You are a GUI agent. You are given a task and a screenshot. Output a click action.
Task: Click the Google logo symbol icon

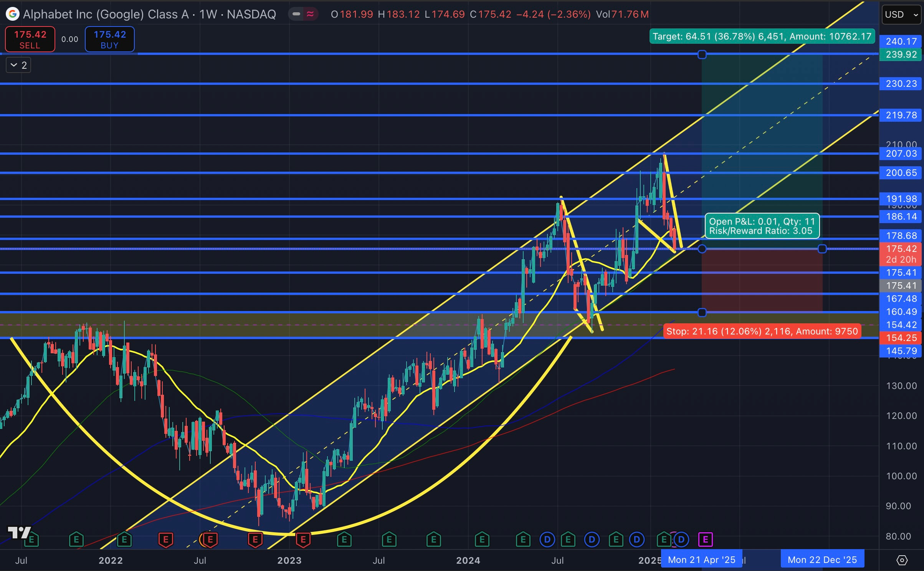[13, 14]
